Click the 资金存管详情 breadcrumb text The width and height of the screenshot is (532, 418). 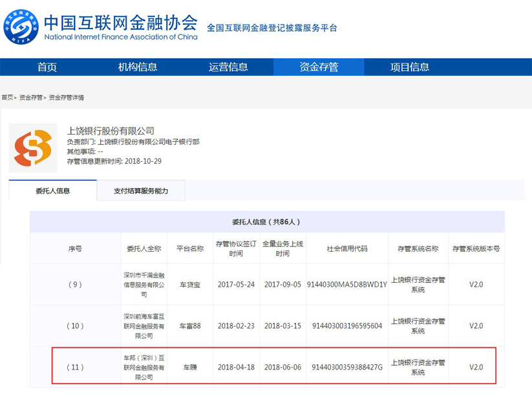pyautogui.click(x=66, y=98)
